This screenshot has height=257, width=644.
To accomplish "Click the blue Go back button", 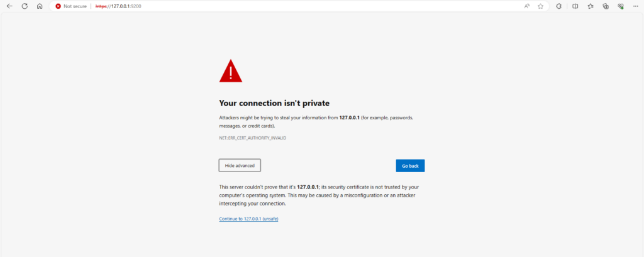I will point(410,166).
